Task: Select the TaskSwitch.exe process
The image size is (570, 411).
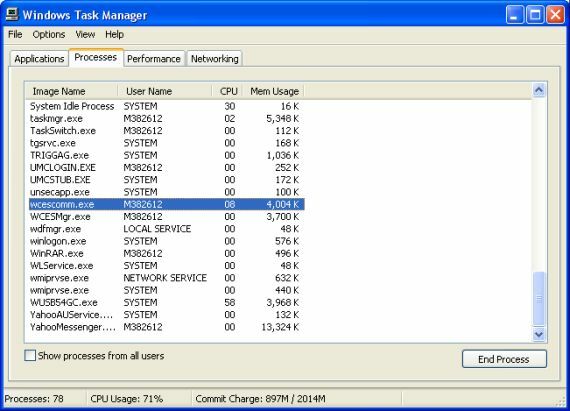Action: (x=166, y=131)
